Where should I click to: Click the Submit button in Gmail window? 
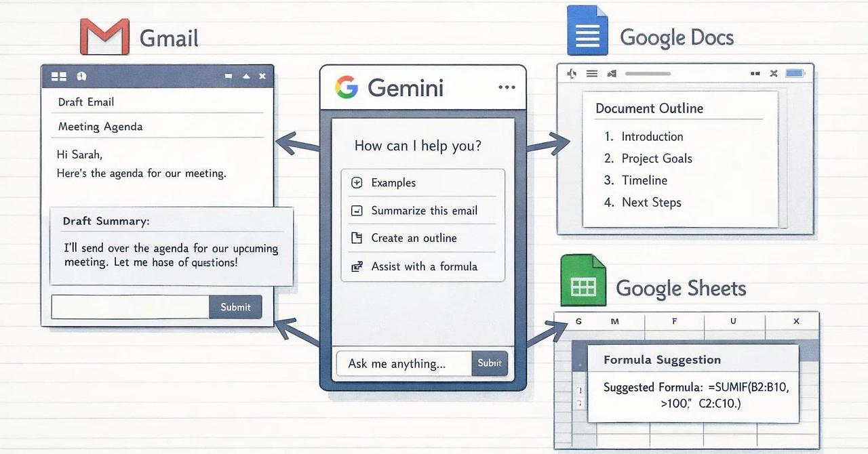235,307
